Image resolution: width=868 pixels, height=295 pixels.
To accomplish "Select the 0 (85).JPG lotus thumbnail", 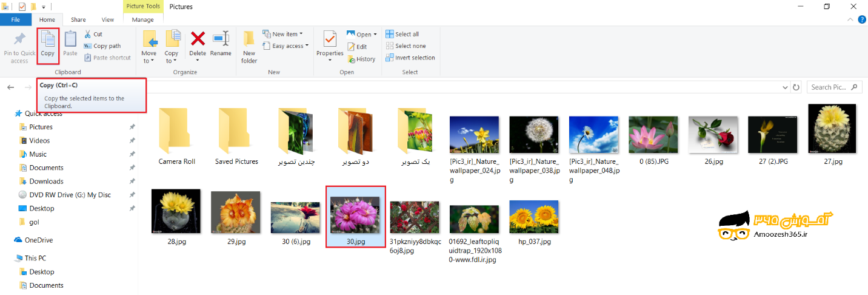I will [x=653, y=134].
